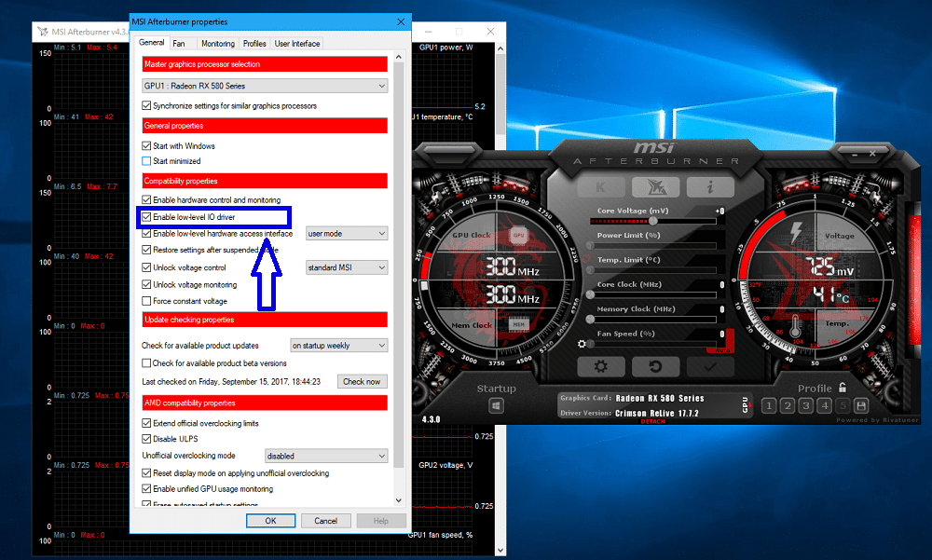Click the properties dialog scroll down arrow
This screenshot has height=560, width=932.
click(398, 500)
